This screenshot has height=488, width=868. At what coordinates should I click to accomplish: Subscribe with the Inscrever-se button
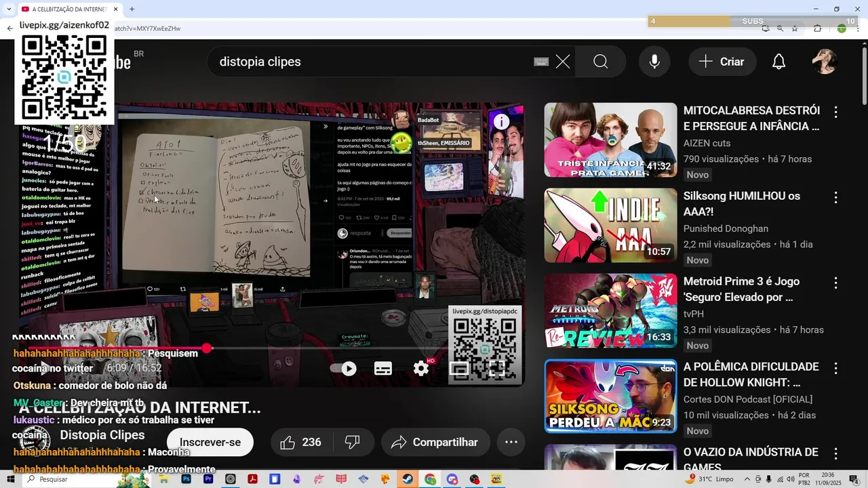coord(210,442)
